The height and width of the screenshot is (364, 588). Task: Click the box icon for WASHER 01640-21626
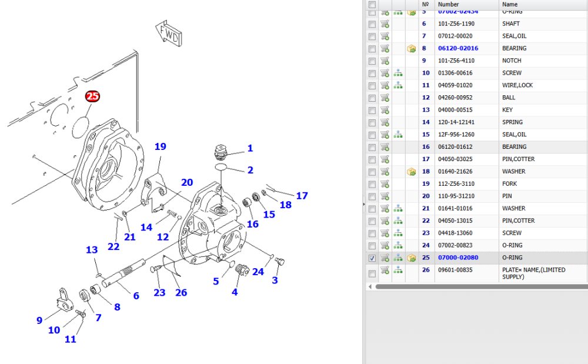coord(412,172)
